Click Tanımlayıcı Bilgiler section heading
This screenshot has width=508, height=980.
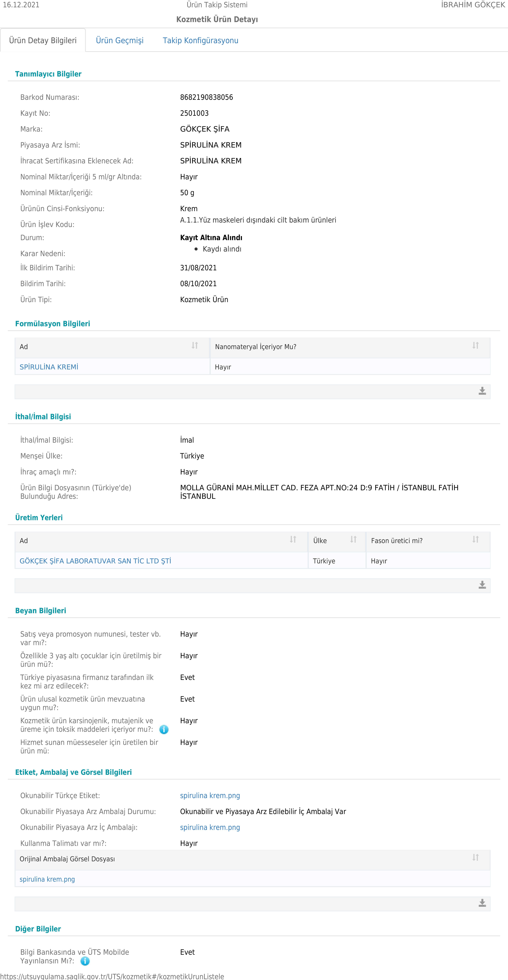[48, 74]
